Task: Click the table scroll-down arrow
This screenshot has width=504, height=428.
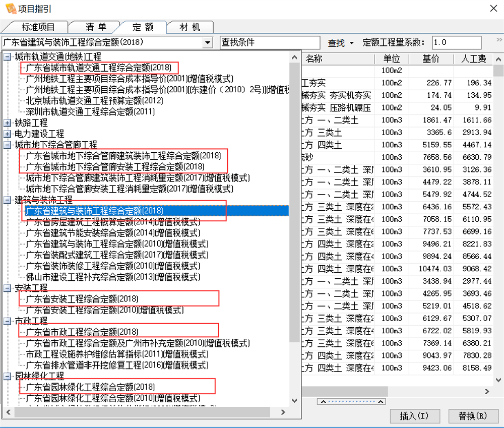Action: [498, 380]
